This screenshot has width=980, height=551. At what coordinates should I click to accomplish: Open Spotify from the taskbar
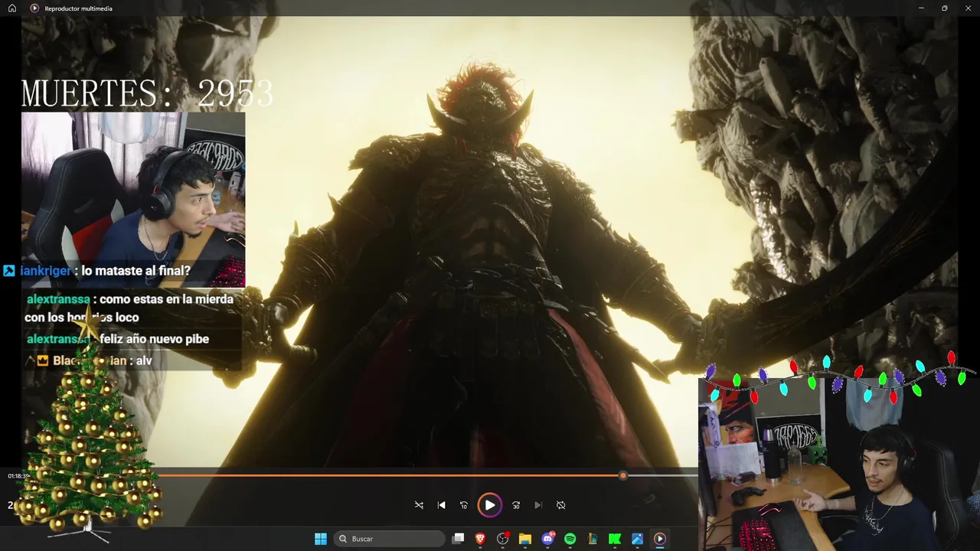pos(570,539)
